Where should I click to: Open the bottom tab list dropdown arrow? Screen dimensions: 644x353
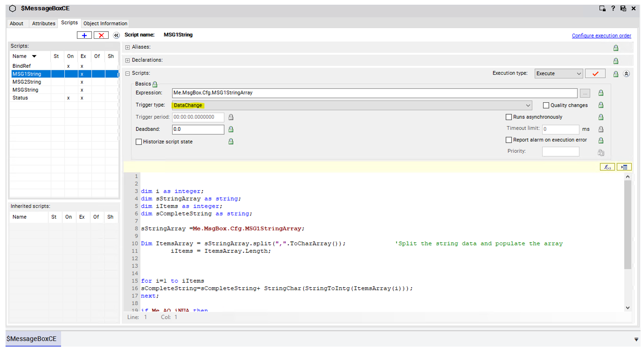636,340
